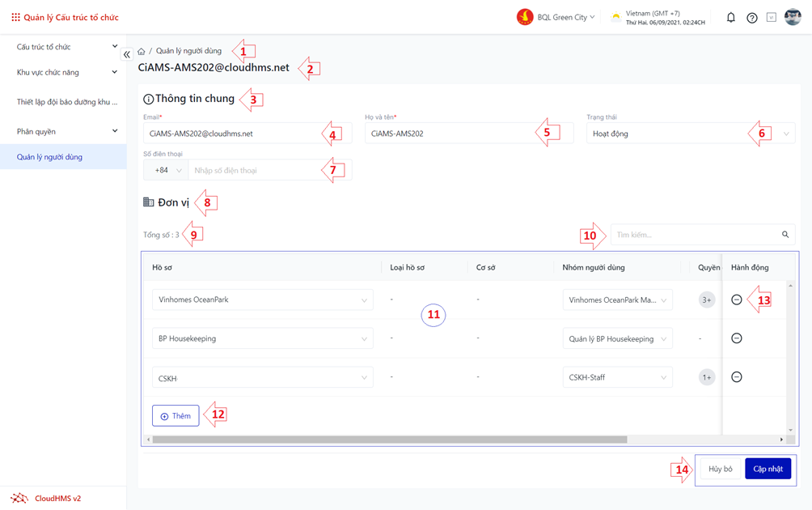Viewport: 812px width, 510px height.
Task: Click the Thêm add button
Action: click(176, 416)
